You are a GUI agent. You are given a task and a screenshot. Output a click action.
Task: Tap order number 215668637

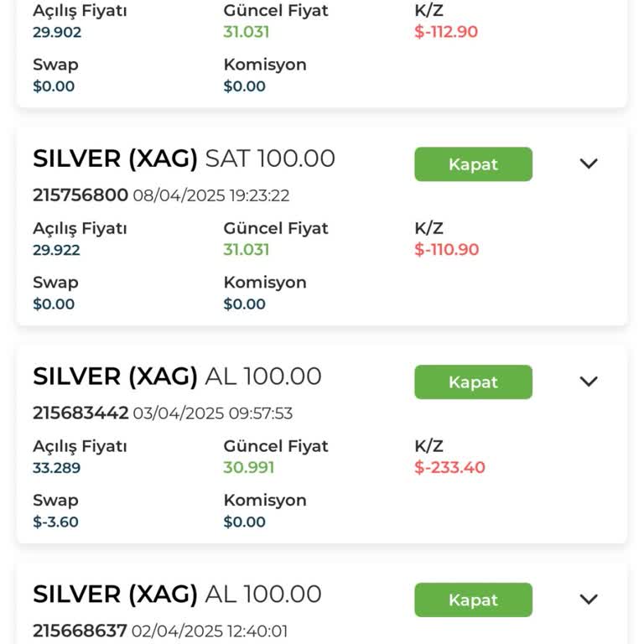coord(80,631)
